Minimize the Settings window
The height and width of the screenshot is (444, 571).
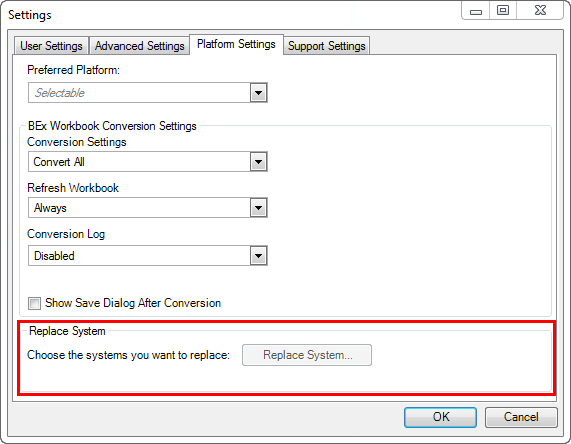pyautogui.click(x=476, y=11)
